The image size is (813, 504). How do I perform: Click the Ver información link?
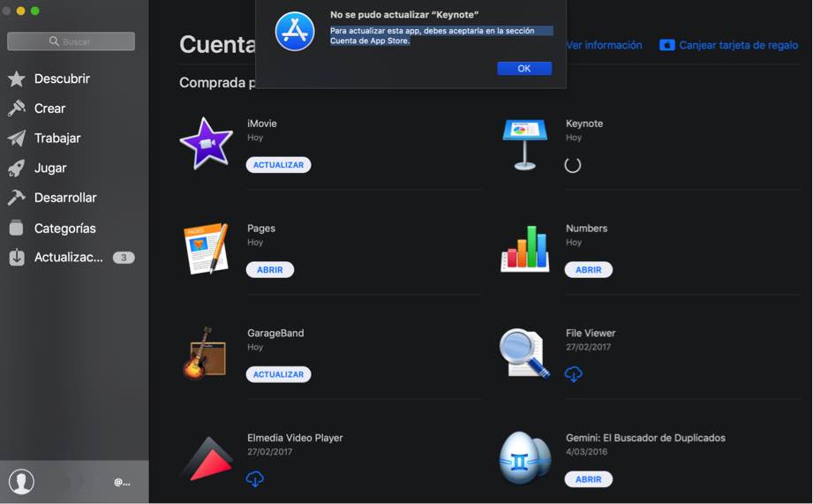coord(604,45)
